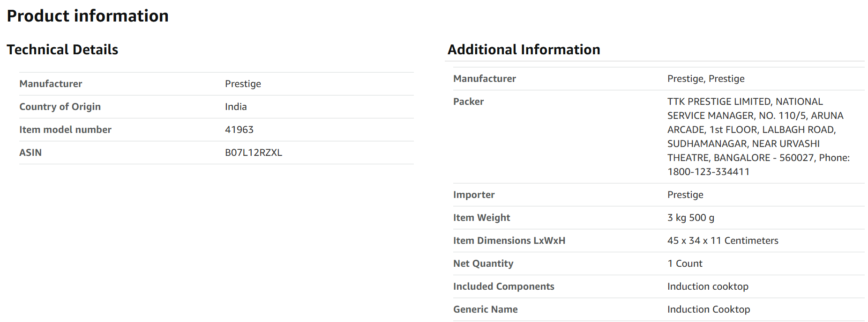Select the Additional Information heading
The width and height of the screenshot is (868, 322).
(524, 50)
